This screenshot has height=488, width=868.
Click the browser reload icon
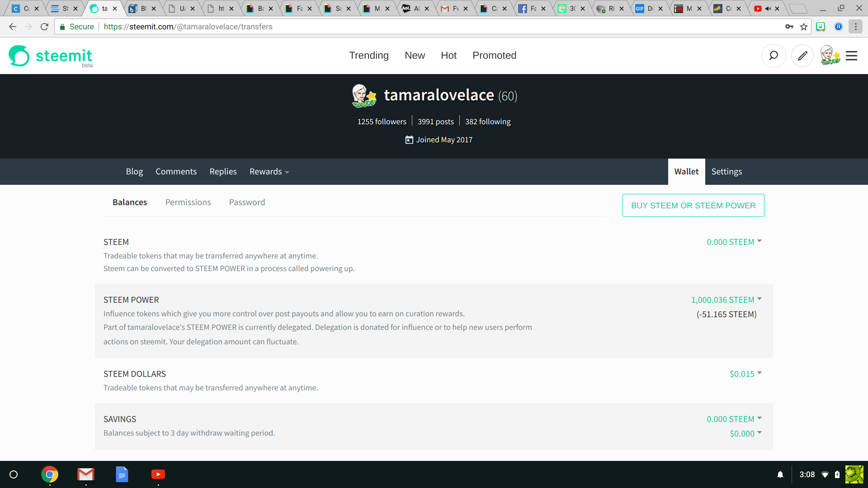pyautogui.click(x=44, y=27)
